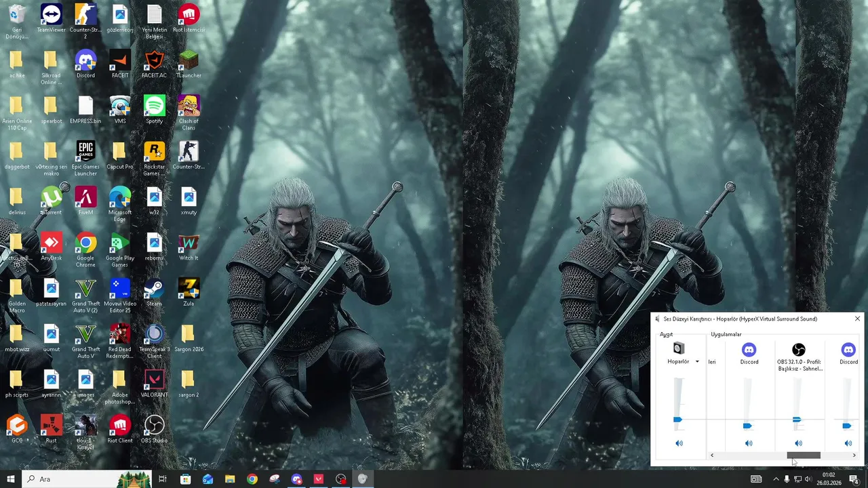Select the Discord desktop shortcut

point(85,64)
